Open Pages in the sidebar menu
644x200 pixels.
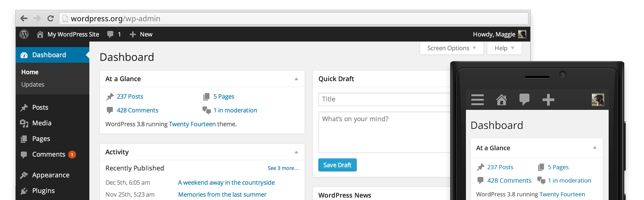click(41, 139)
